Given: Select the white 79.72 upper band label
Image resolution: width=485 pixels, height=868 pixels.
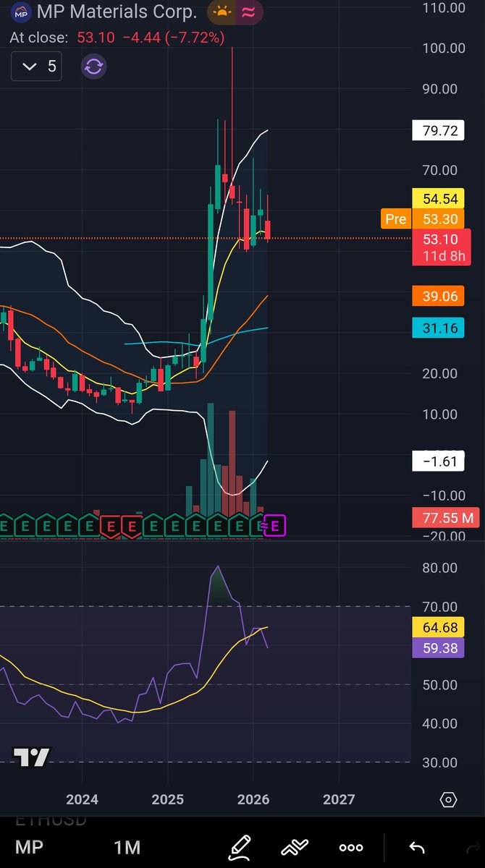Looking at the screenshot, I should [x=438, y=131].
